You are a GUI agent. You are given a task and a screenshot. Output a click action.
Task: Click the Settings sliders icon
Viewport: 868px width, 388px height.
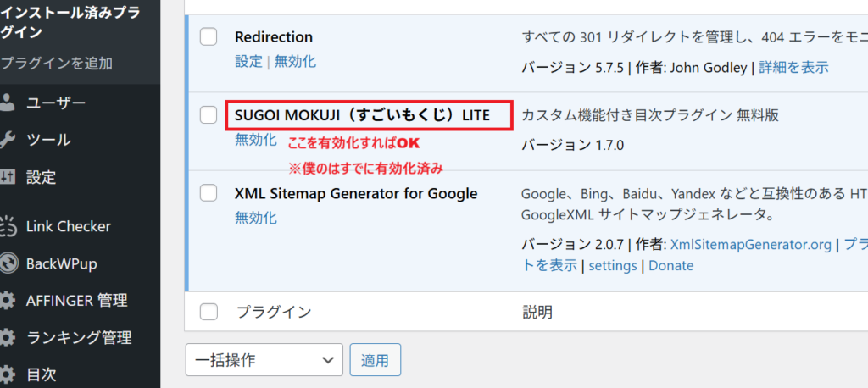8,177
